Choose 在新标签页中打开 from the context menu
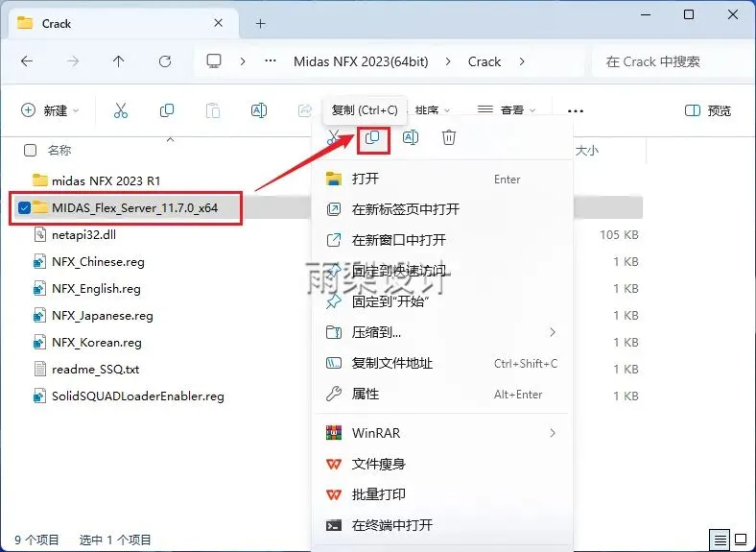The width and height of the screenshot is (756, 552). click(x=442, y=209)
